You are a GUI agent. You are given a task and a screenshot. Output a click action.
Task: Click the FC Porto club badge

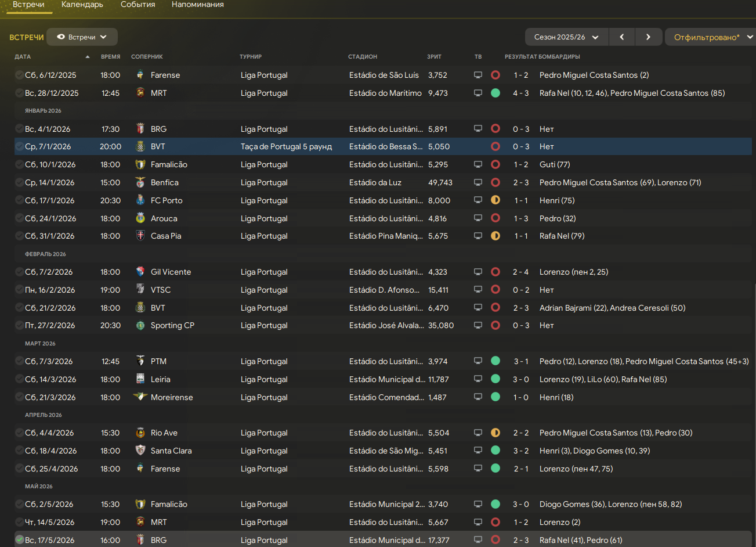(140, 200)
